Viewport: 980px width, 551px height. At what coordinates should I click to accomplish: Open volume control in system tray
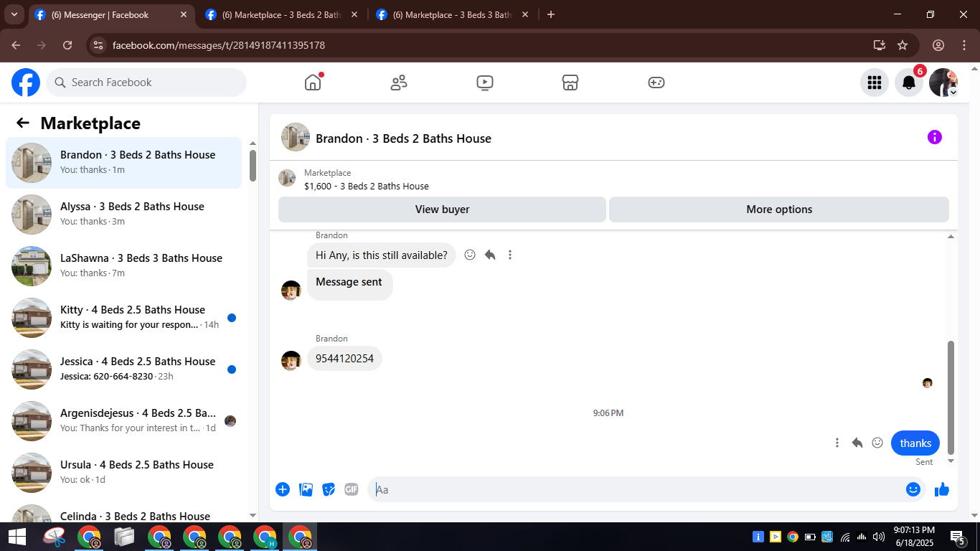(x=880, y=537)
